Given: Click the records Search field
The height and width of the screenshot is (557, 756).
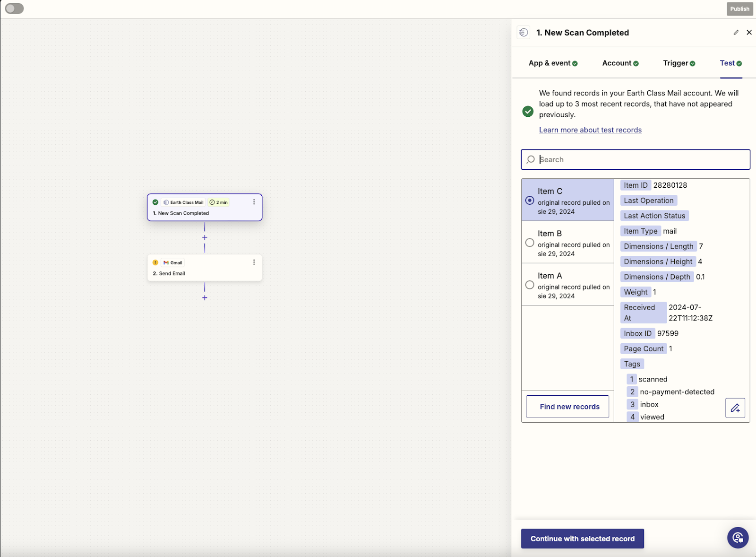Looking at the screenshot, I should (x=636, y=159).
